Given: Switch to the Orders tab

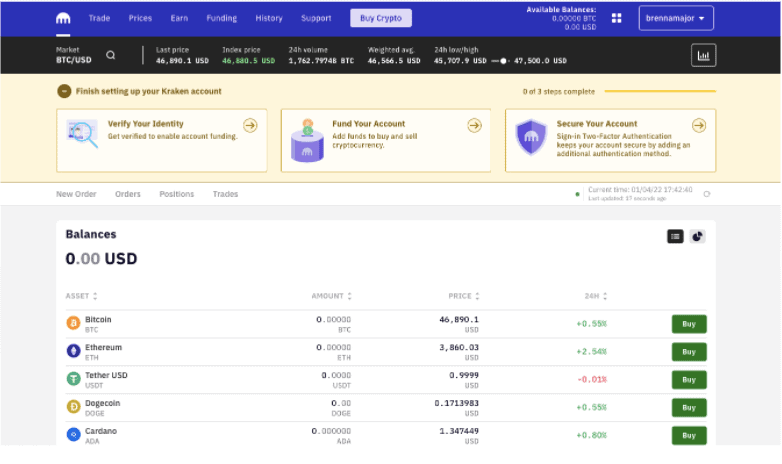Looking at the screenshot, I should click(x=128, y=194).
